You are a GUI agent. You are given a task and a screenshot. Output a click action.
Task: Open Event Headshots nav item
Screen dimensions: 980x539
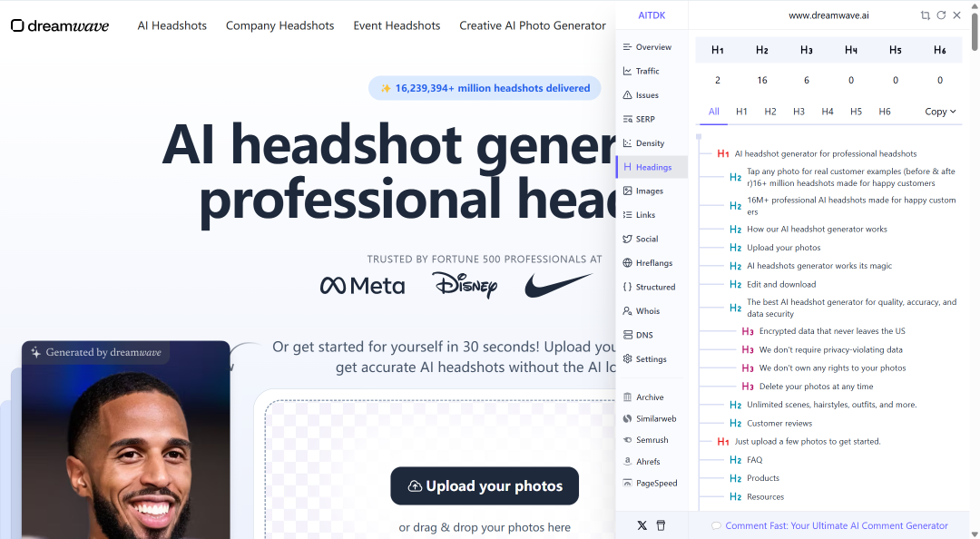pyautogui.click(x=397, y=25)
